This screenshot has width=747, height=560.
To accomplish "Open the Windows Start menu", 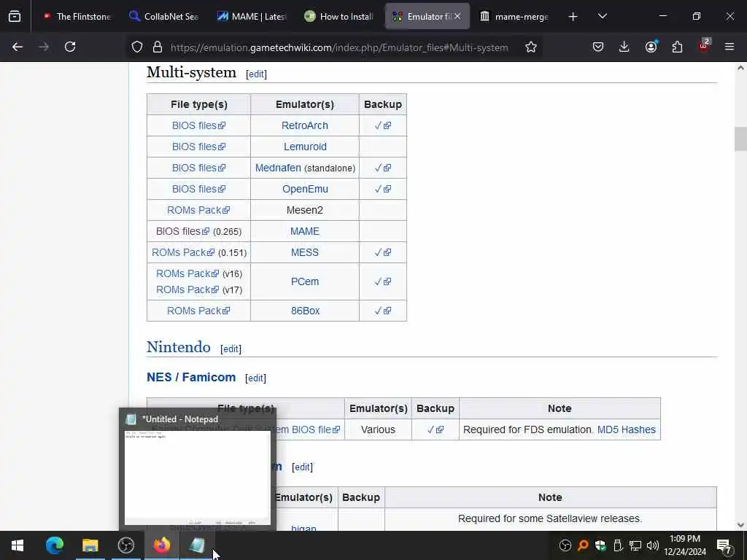I will point(18,545).
